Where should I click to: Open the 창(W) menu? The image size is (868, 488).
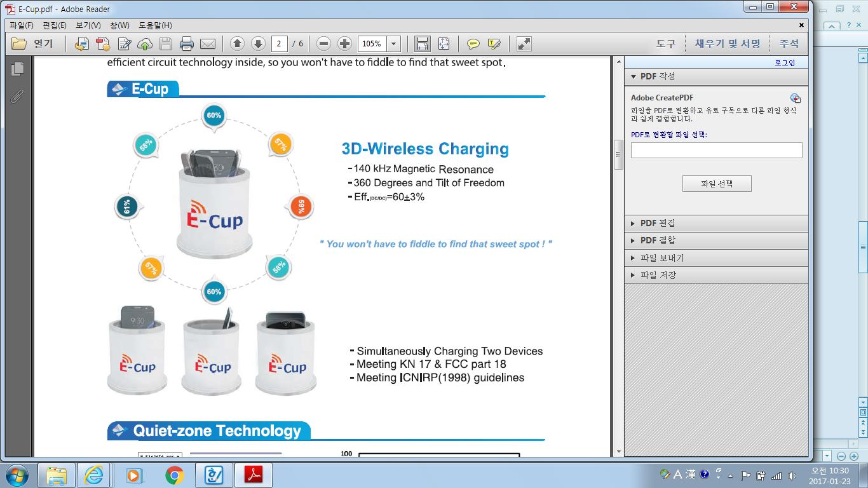[119, 25]
